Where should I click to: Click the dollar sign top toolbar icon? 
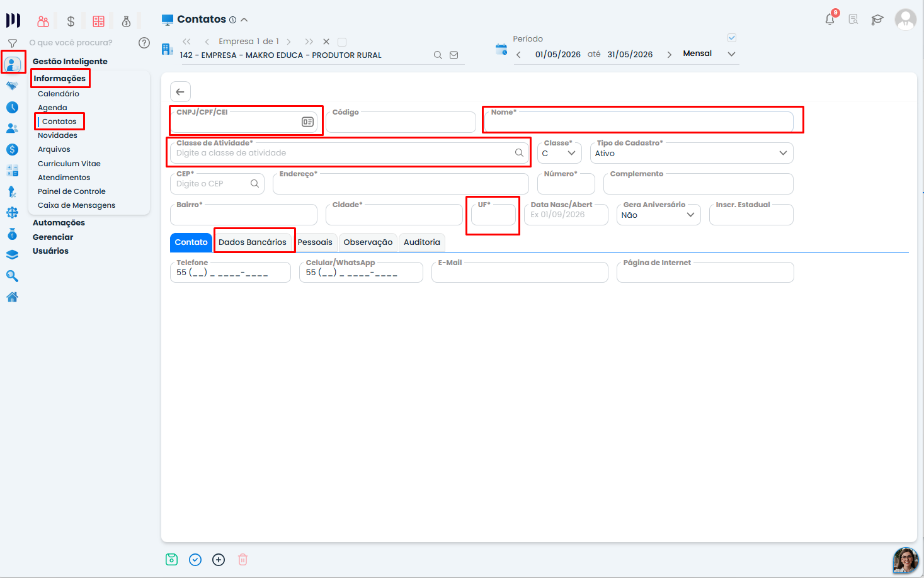(71, 21)
